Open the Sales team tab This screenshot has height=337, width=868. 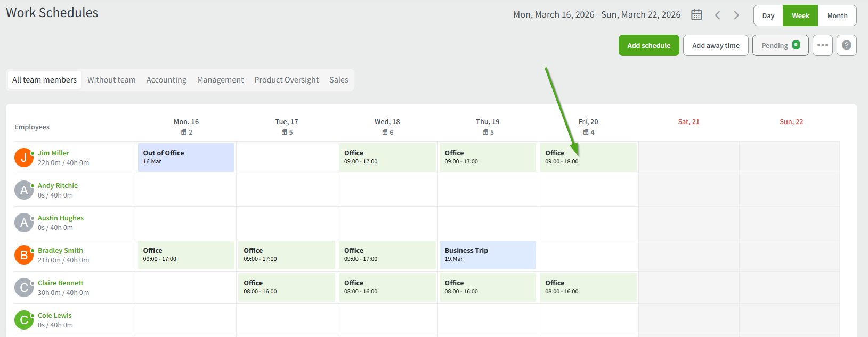338,80
